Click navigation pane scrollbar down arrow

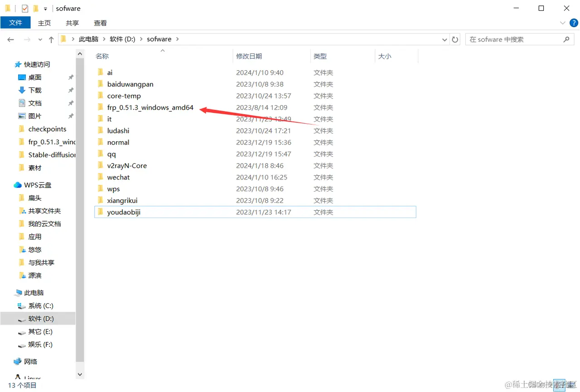[80, 374]
